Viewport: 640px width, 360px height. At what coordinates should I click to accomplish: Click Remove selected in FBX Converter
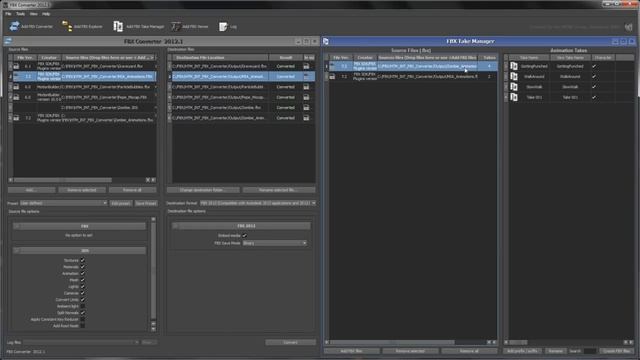82,190
